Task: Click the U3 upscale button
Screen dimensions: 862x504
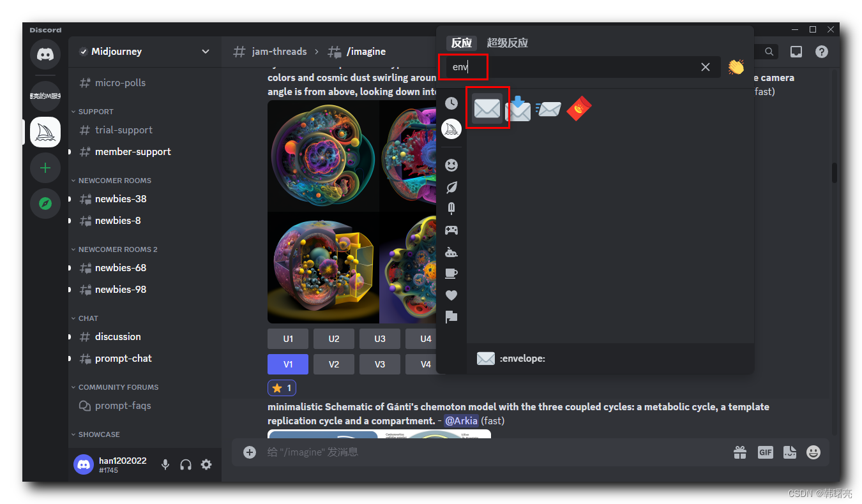Action: click(380, 339)
